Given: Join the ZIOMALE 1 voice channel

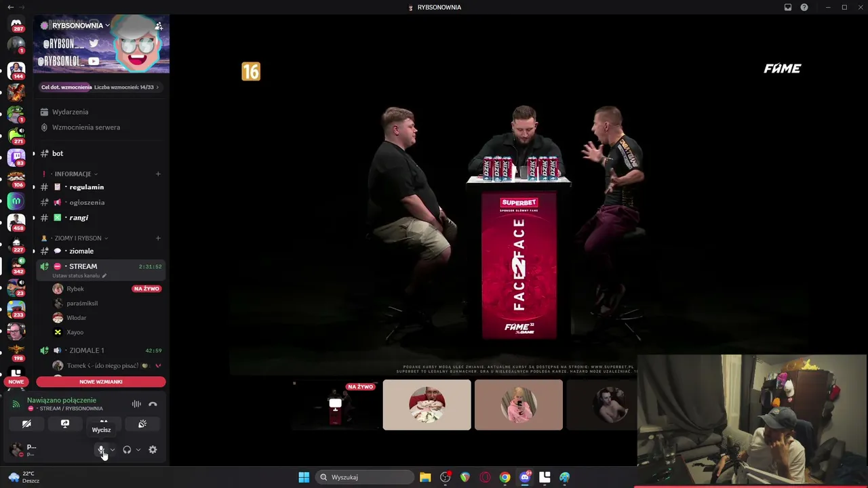Looking at the screenshot, I should click(100, 350).
